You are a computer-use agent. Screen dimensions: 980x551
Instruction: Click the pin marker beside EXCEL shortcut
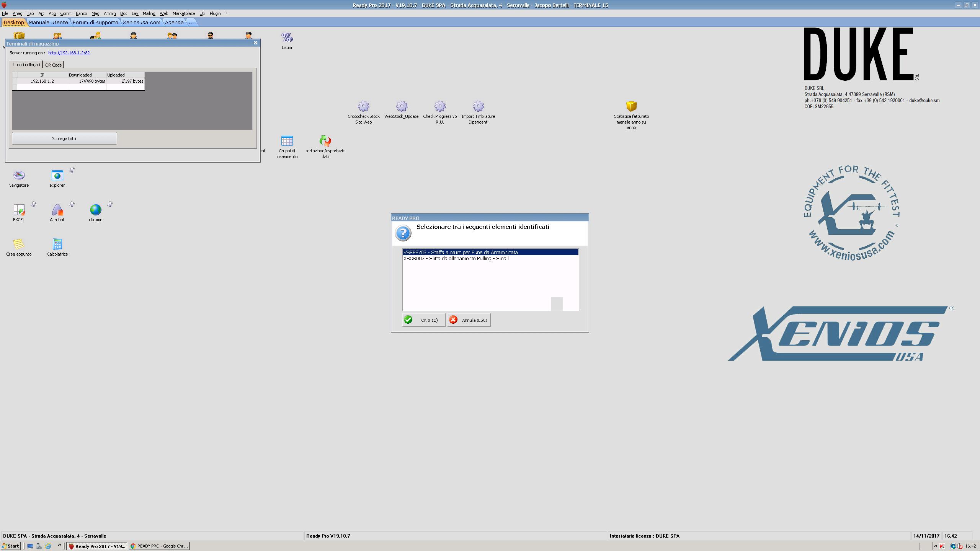click(x=33, y=204)
